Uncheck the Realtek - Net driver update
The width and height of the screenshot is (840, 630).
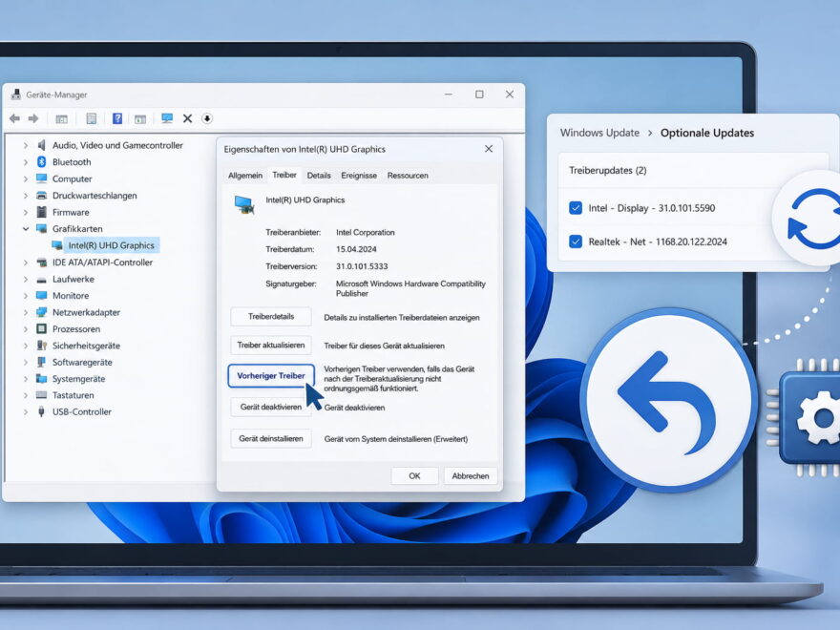pyautogui.click(x=576, y=241)
